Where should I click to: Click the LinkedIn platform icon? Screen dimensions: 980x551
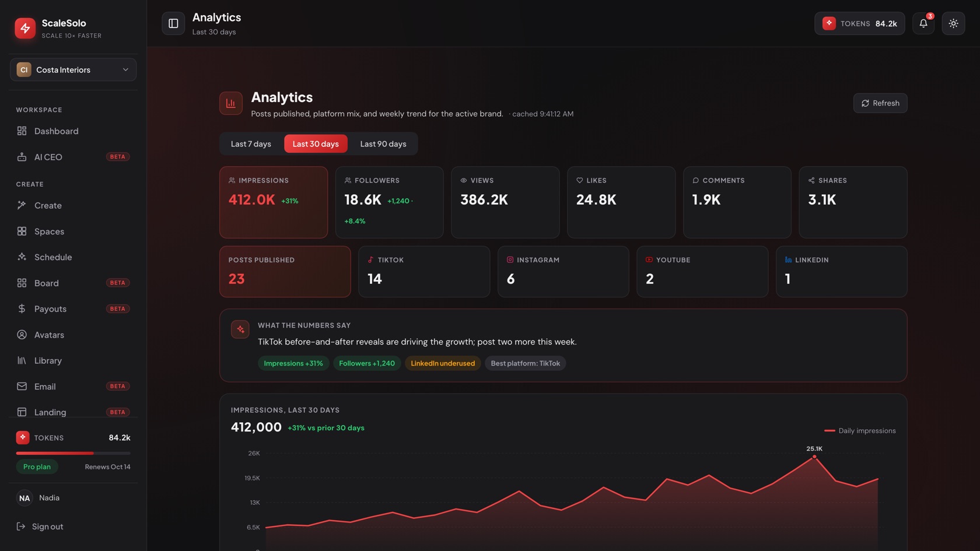788,259
